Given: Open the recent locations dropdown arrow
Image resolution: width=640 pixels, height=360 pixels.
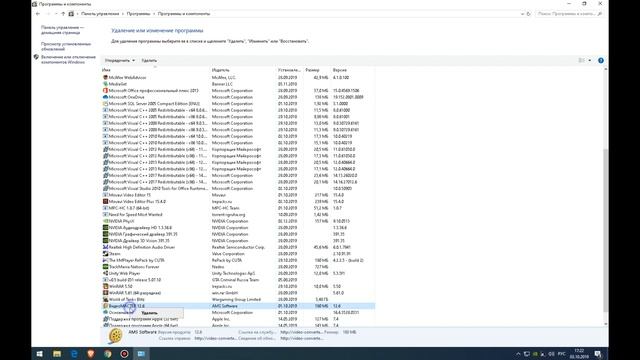Looking at the screenshot, I should [56, 14].
